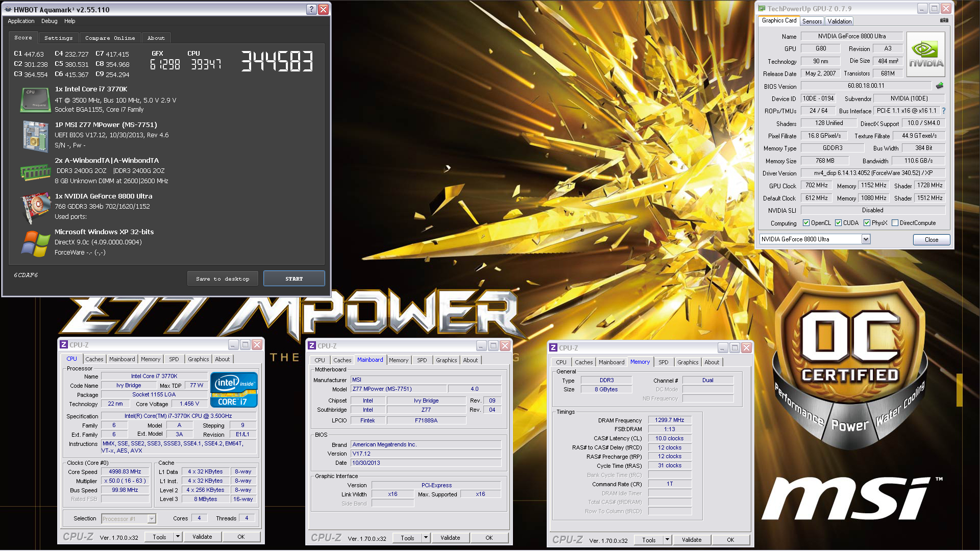Image resolution: width=980 pixels, height=551 pixels.
Task: Open the Application menu in Aquamark
Action: pyautogui.click(x=21, y=21)
